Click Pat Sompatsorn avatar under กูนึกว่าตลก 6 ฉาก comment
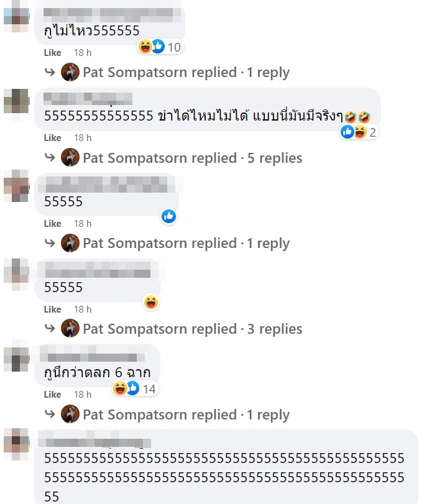Screen dimensions: 424x504 pyautogui.click(x=70, y=414)
